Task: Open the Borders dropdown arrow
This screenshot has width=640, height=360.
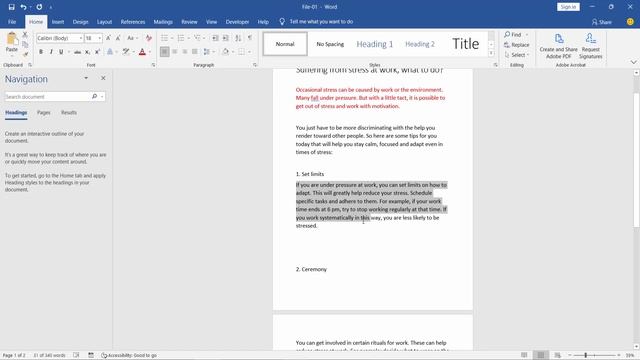Action: [x=249, y=52]
